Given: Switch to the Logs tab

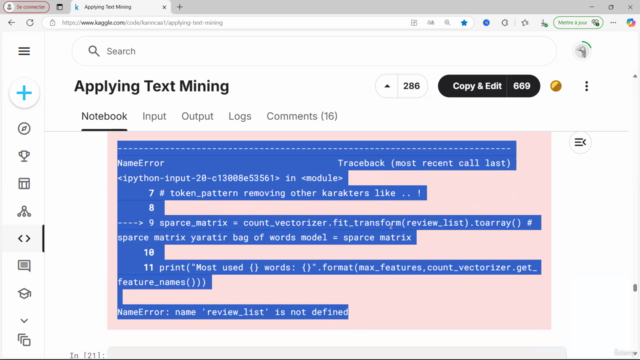Looking at the screenshot, I should pos(240,116).
